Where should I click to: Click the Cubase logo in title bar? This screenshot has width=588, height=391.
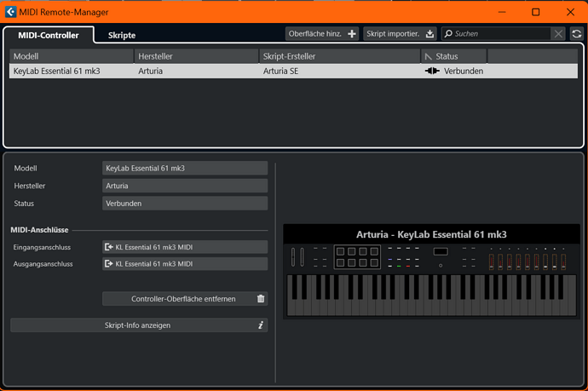click(10, 12)
